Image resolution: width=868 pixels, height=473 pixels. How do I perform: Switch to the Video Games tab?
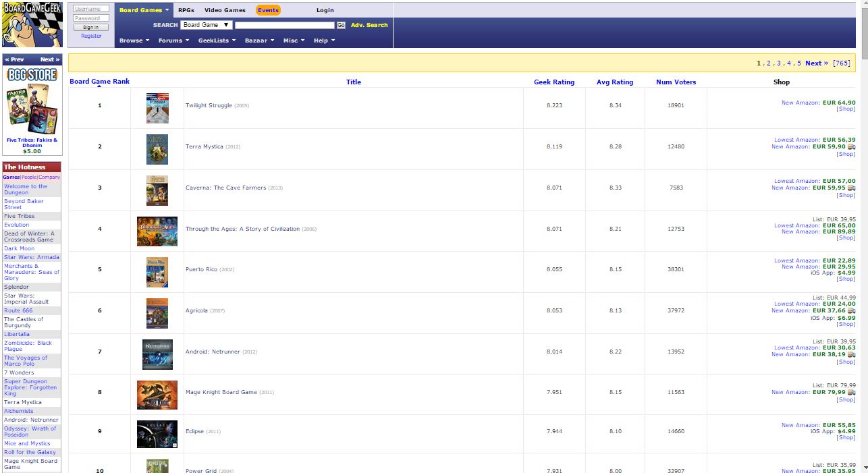tap(225, 10)
